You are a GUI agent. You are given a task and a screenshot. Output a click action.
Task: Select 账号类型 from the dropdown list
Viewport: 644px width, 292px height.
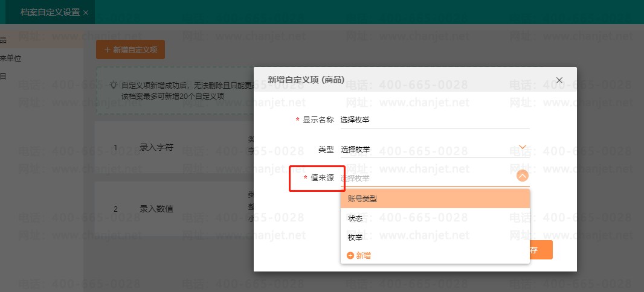(435, 199)
